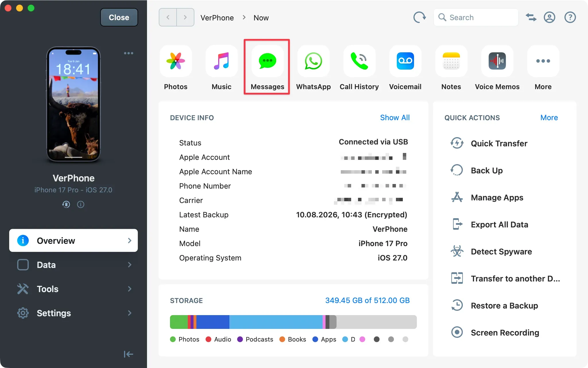Expand the Overview chevron
Viewport: 588px width, 368px height.
coord(129,240)
